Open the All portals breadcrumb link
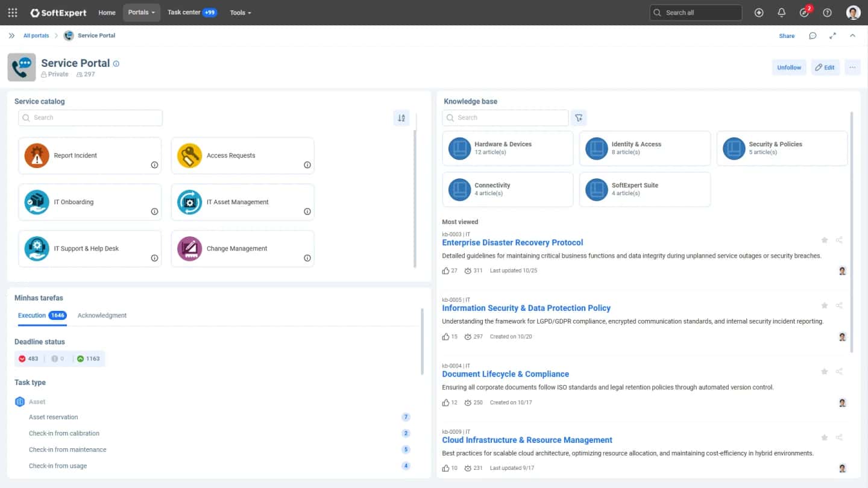 click(36, 36)
